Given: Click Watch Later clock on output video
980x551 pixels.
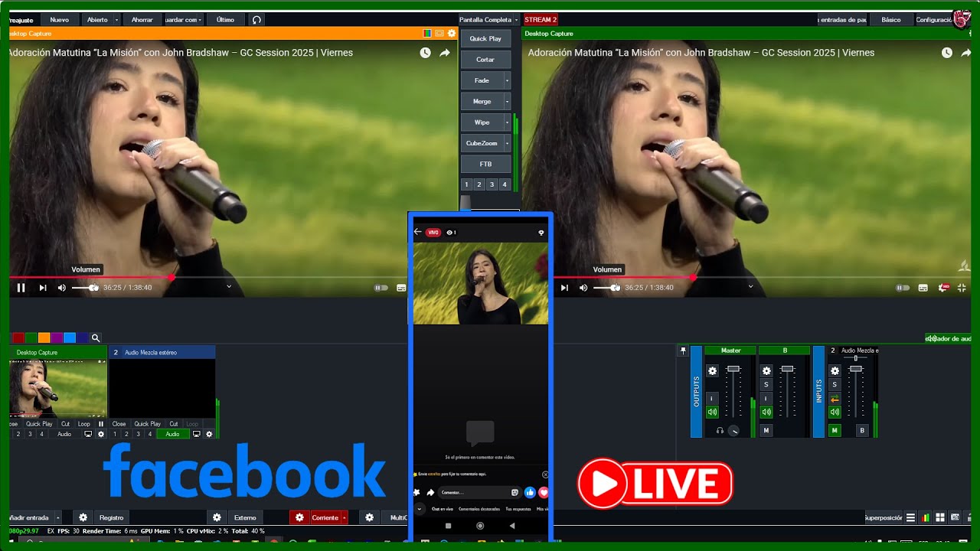Looking at the screenshot, I should [947, 53].
